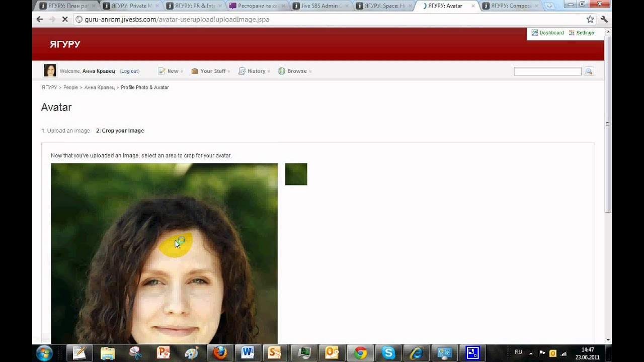Show hidden system tray icons
Image resolution: width=644 pixels, height=362 pixels.
(x=531, y=353)
